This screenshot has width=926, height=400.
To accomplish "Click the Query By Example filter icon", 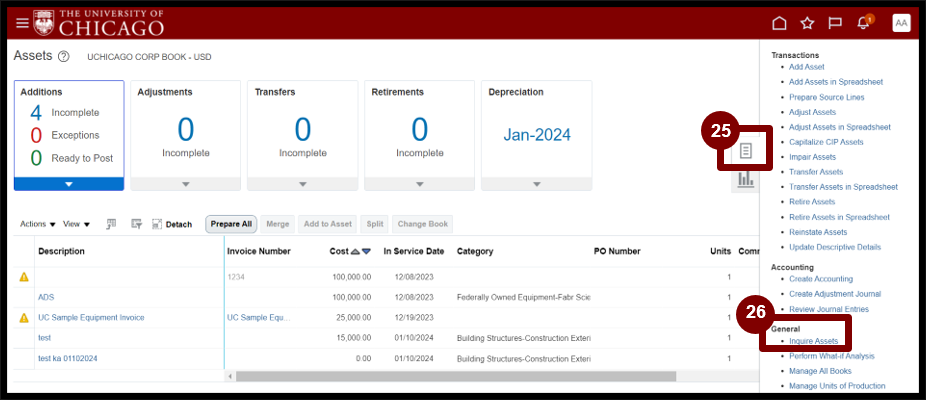I will click(136, 224).
